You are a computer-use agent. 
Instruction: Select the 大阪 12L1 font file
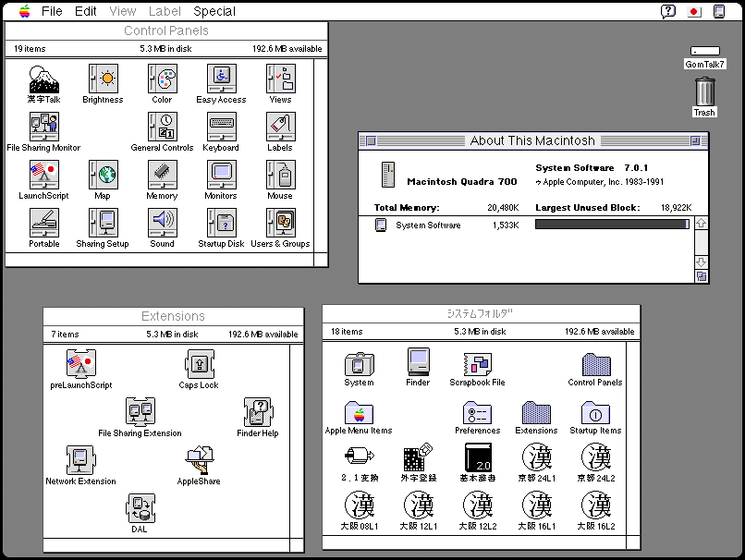[x=418, y=505]
